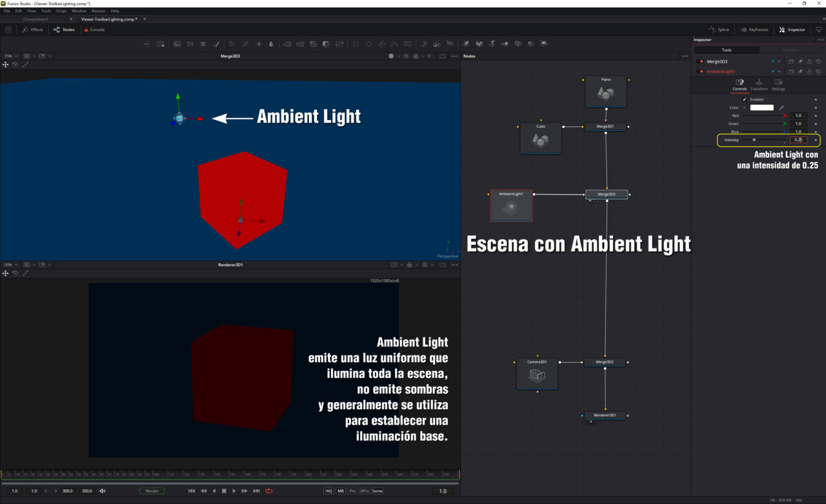Image resolution: width=826 pixels, height=504 pixels.
Task: Click the loop playback icon
Action: click(x=268, y=491)
